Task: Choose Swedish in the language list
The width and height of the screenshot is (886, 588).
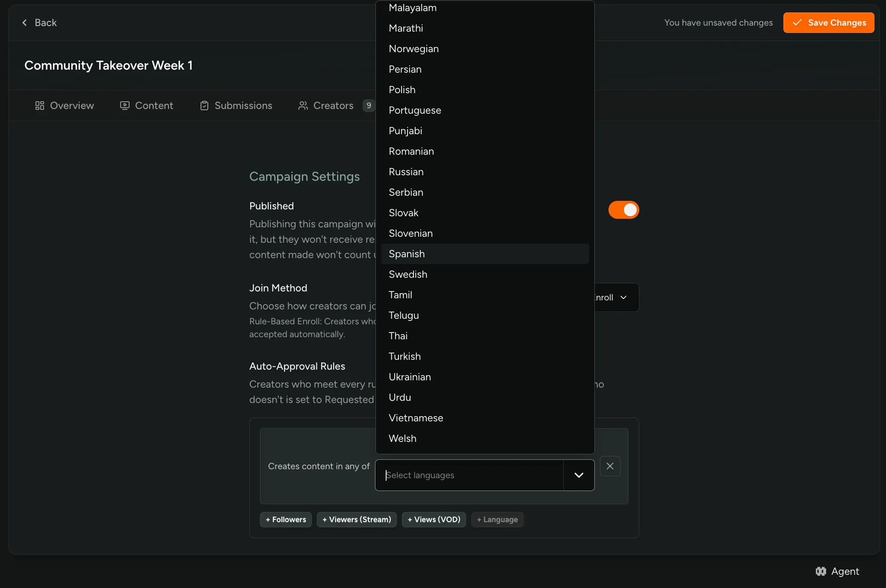Action: 485,274
